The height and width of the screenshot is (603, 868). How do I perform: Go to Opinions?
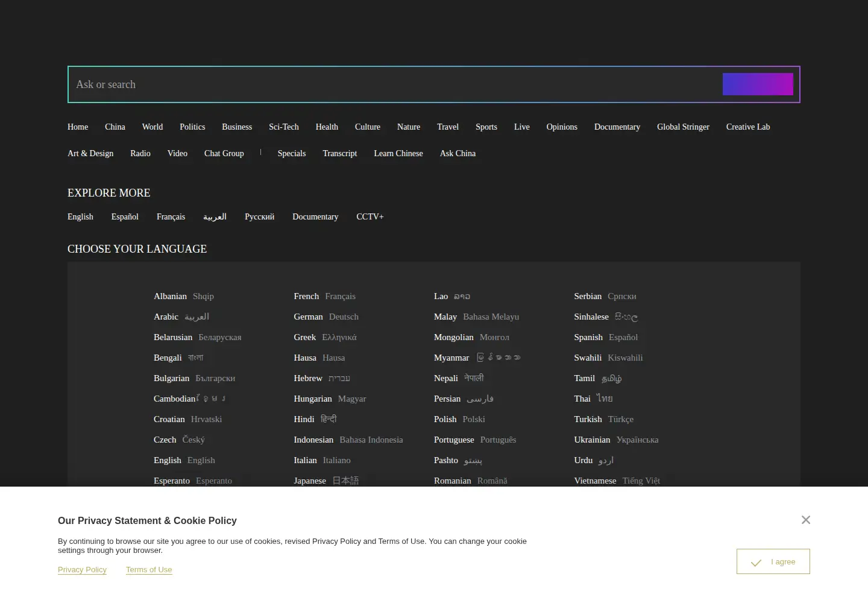[x=562, y=127]
